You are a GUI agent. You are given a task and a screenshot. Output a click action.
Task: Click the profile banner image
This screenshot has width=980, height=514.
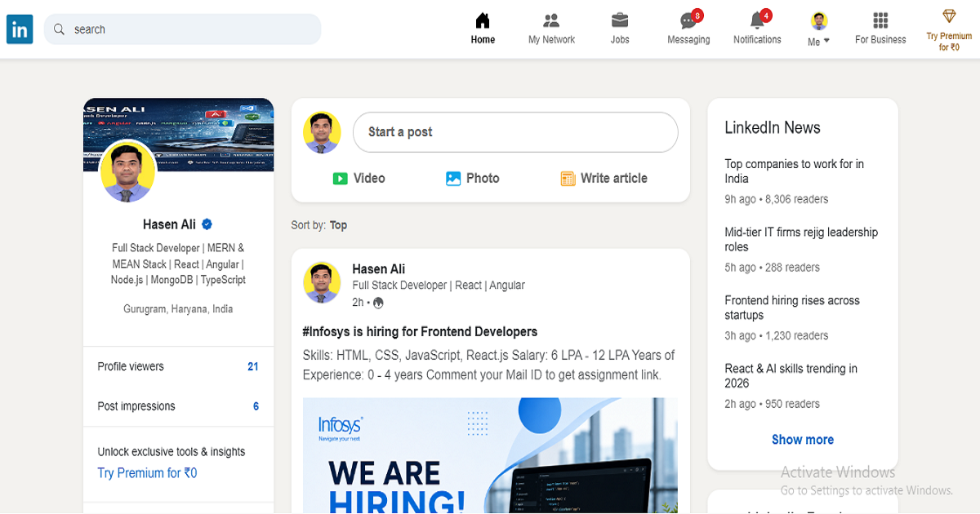click(x=179, y=135)
